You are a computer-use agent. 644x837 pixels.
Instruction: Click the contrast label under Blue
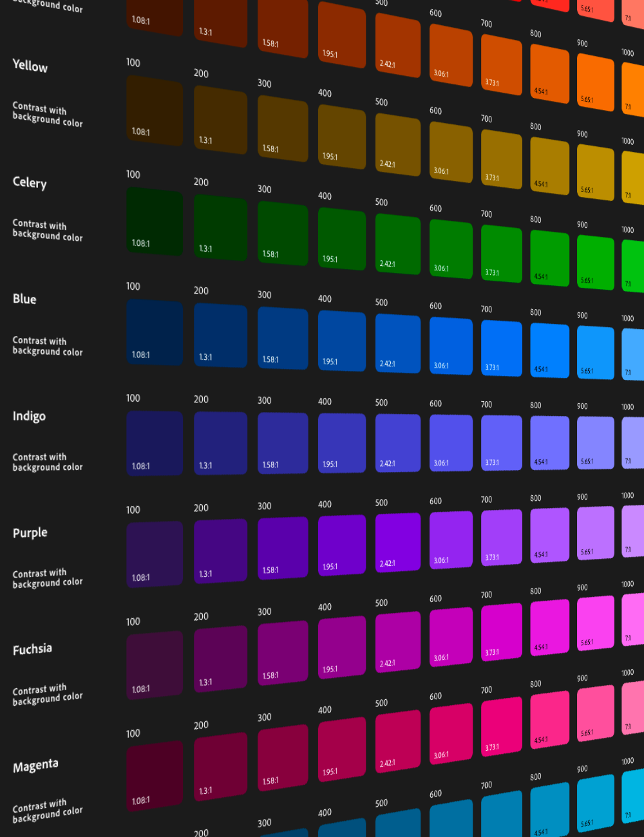click(48, 346)
